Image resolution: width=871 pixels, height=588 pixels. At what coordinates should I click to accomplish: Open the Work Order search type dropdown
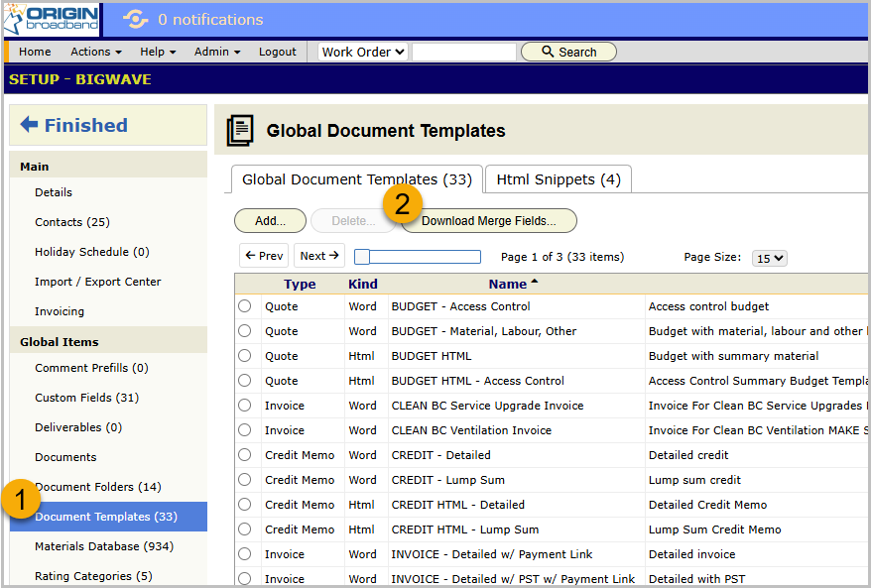pyautogui.click(x=363, y=52)
